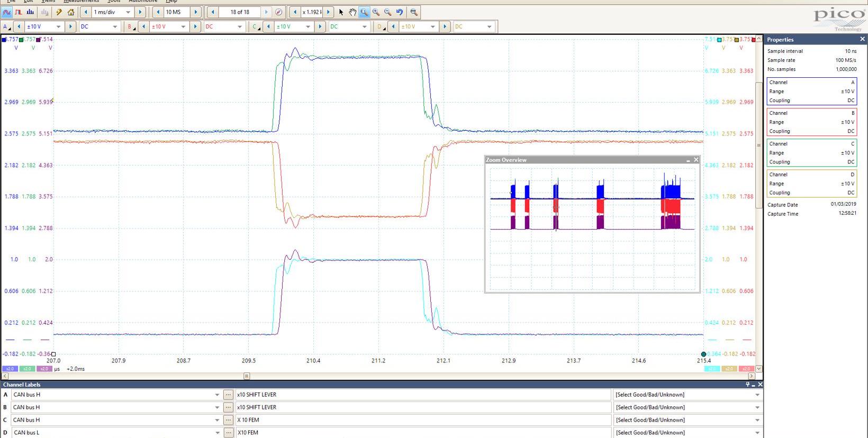
Task: Select the hand pan tool
Action: click(x=352, y=12)
